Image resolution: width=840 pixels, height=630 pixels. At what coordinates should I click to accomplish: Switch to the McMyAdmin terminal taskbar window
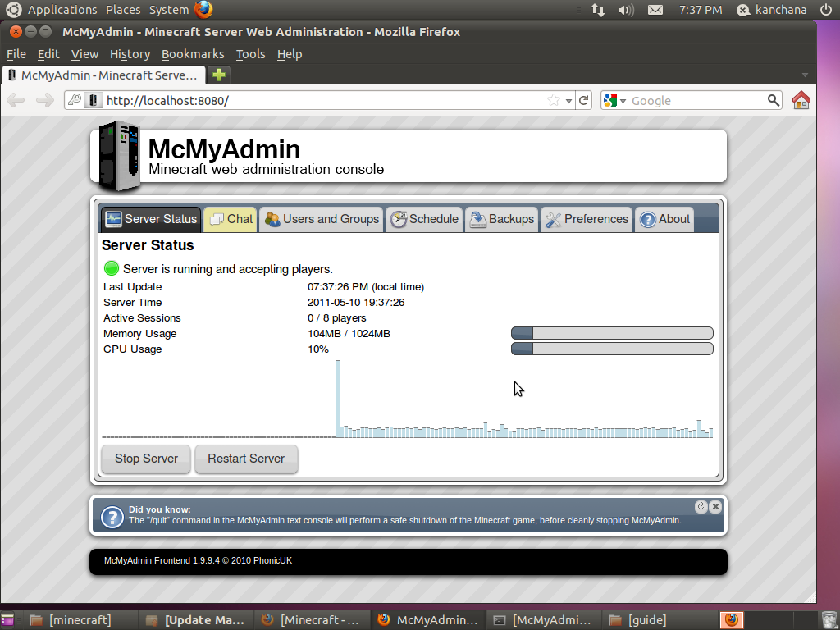click(543, 620)
